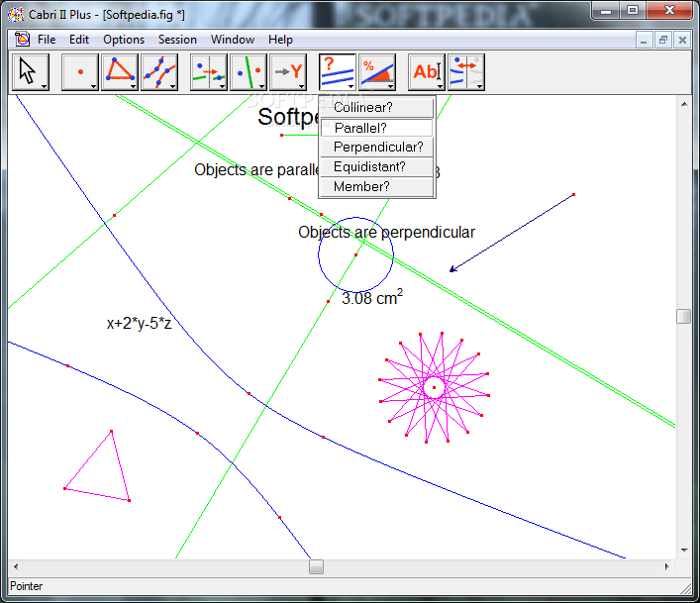Open the Options menu
Image resolution: width=700 pixels, height=603 pixels.
coord(124,40)
